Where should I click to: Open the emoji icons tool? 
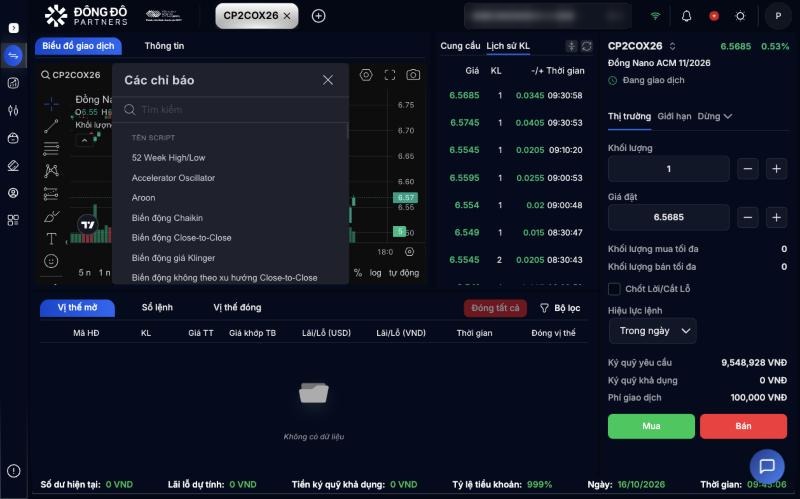pos(51,261)
